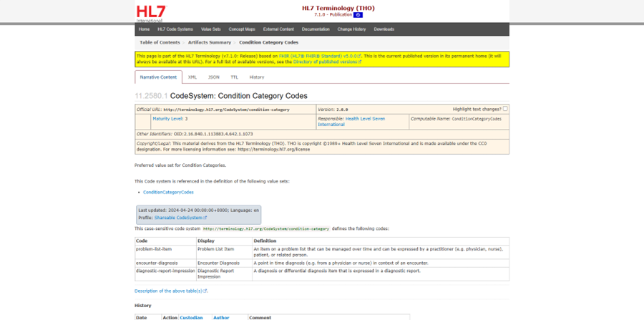The height and width of the screenshot is (320, 644).
Task: Click Table of Contents breadcrumb
Action: pos(160,42)
